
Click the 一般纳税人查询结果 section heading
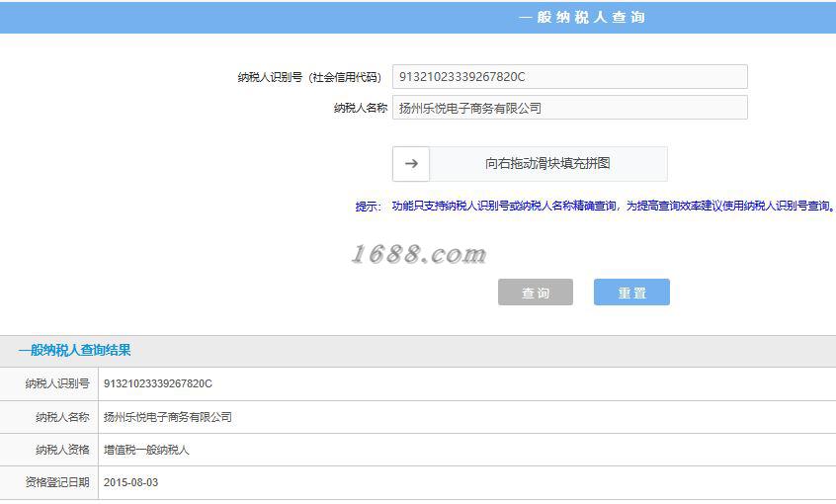[75, 351]
